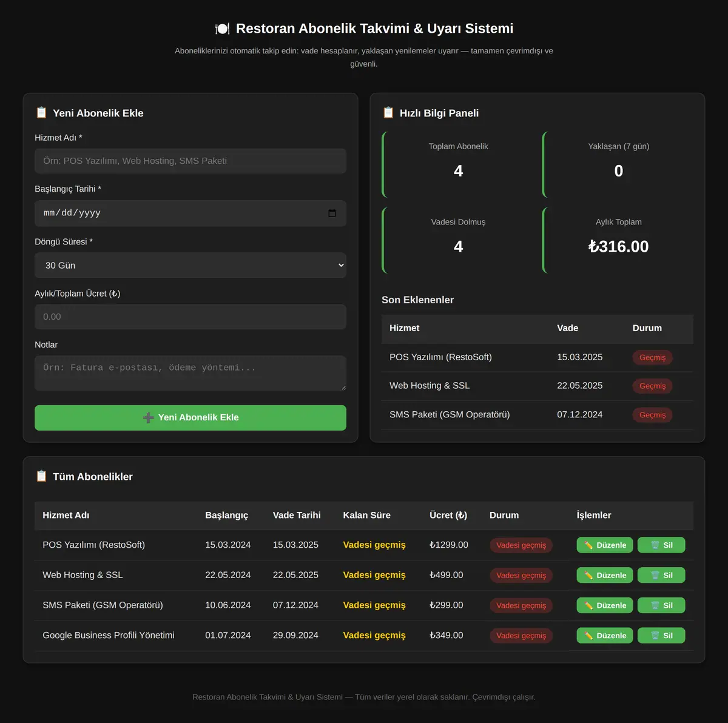Click Google Business Profili Yönetimi service name
The width and height of the screenshot is (728, 723).
(109, 635)
